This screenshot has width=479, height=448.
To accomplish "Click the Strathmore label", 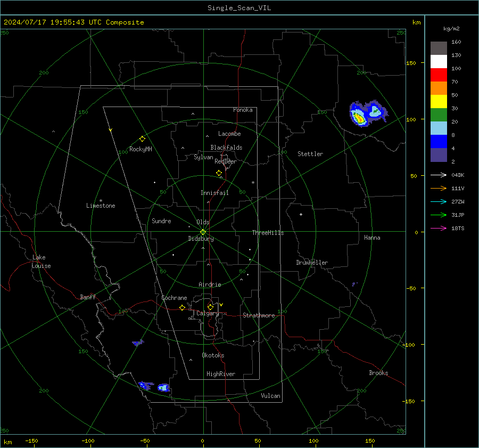I will [x=259, y=315].
